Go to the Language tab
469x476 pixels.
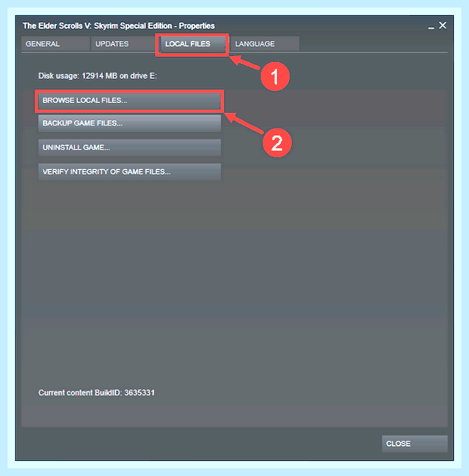click(265, 44)
